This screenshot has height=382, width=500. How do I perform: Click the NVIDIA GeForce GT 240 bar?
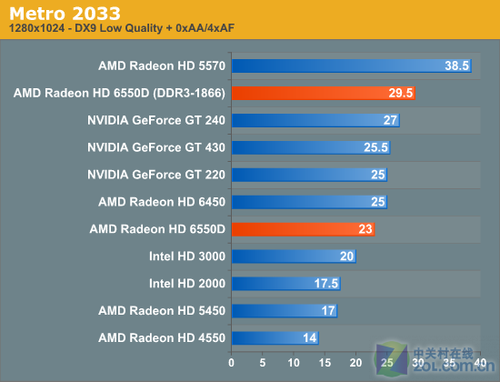pyautogui.click(x=316, y=120)
